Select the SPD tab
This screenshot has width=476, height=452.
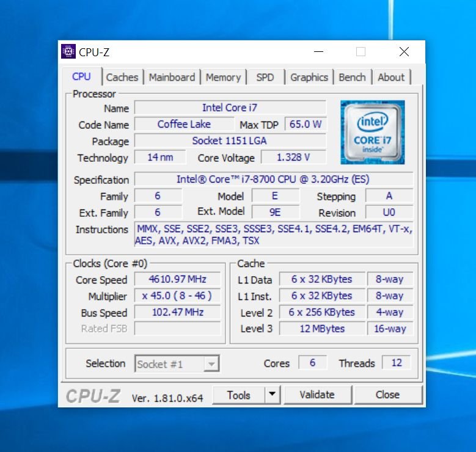click(x=265, y=78)
